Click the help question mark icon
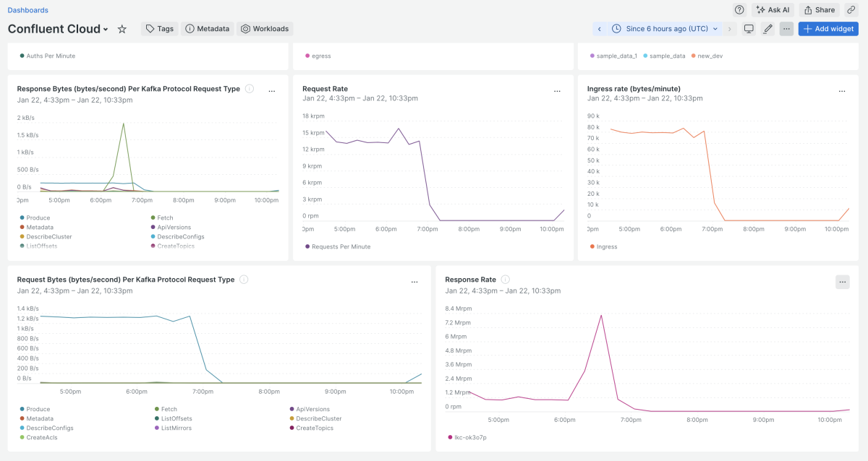This screenshot has width=868, height=461. pos(739,10)
